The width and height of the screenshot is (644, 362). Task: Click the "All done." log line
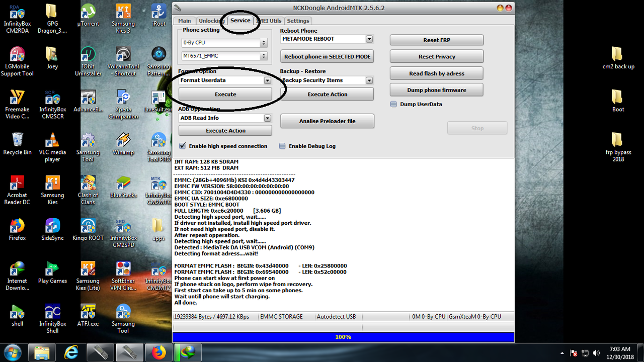click(186, 303)
